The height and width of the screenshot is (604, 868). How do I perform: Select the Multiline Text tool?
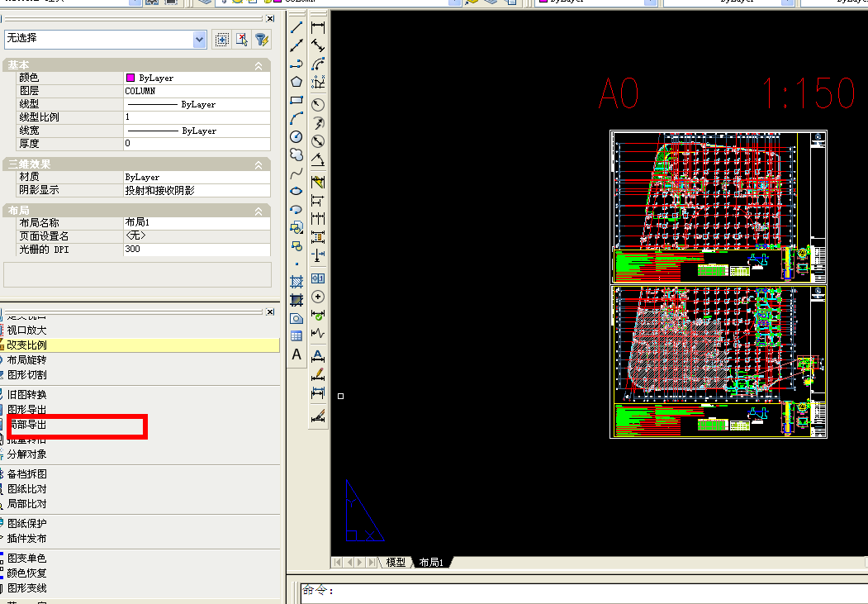click(x=296, y=354)
